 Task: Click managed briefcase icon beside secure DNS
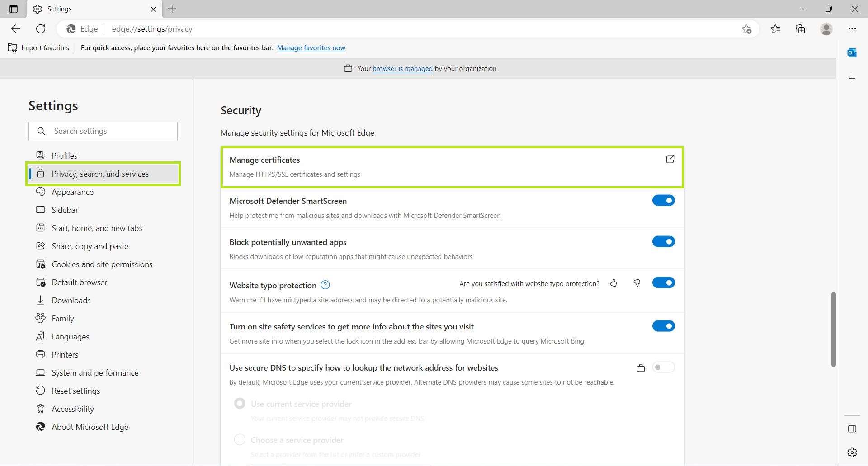point(641,368)
